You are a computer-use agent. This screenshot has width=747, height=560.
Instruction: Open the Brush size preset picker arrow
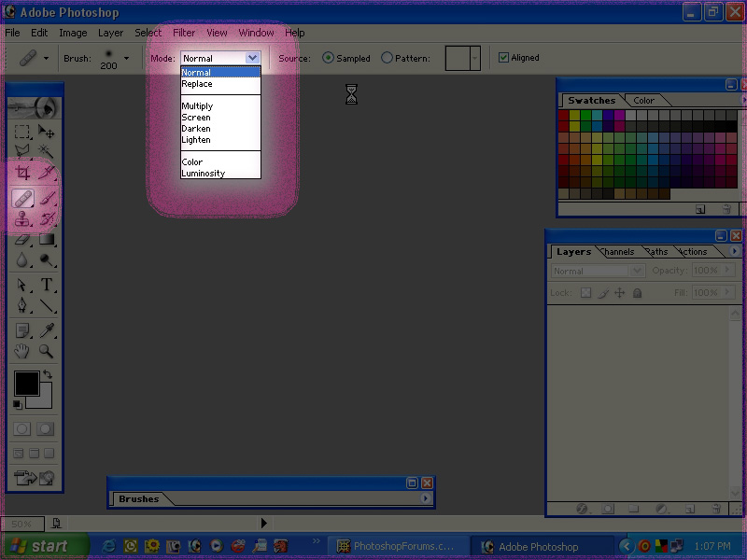point(127,58)
